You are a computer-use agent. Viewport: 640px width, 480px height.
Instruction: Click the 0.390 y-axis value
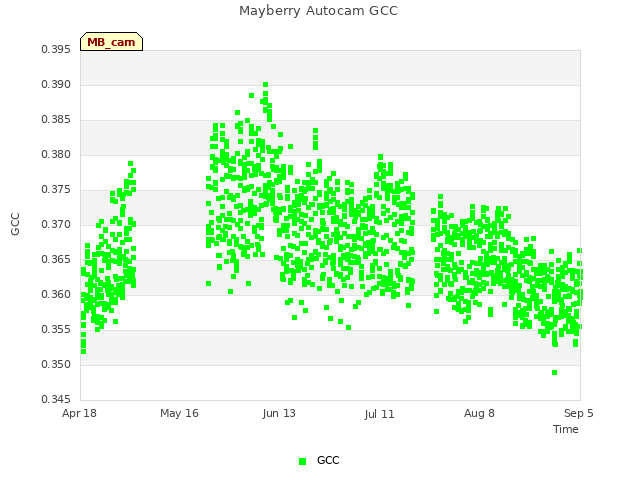(x=56, y=84)
